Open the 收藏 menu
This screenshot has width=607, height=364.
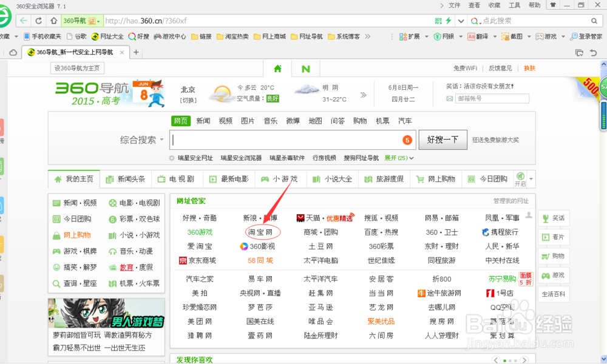(x=494, y=5)
